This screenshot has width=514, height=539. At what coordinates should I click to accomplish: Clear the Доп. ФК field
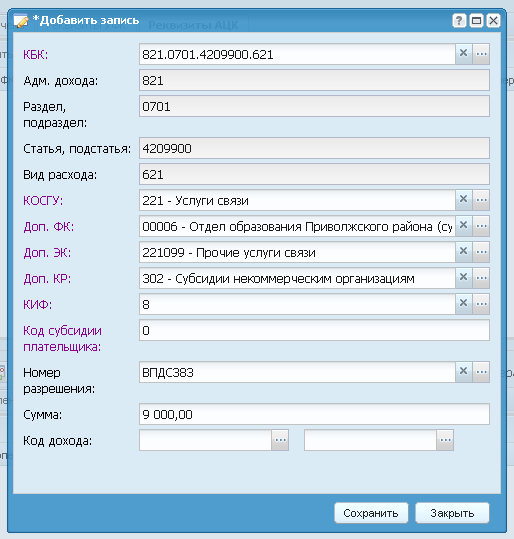point(463,226)
